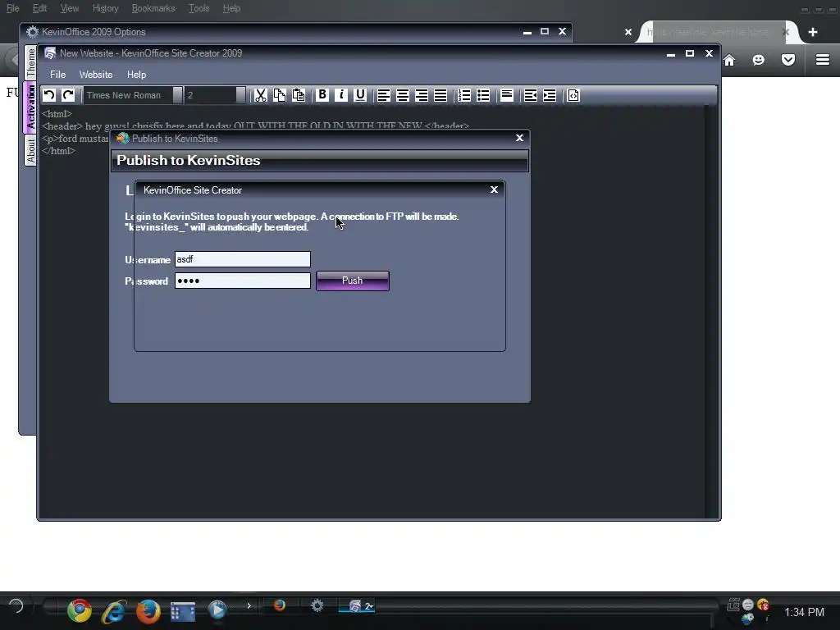Screen dimensions: 840x630
Task: Switch to the Activation tab in Options
Action: coord(30,107)
